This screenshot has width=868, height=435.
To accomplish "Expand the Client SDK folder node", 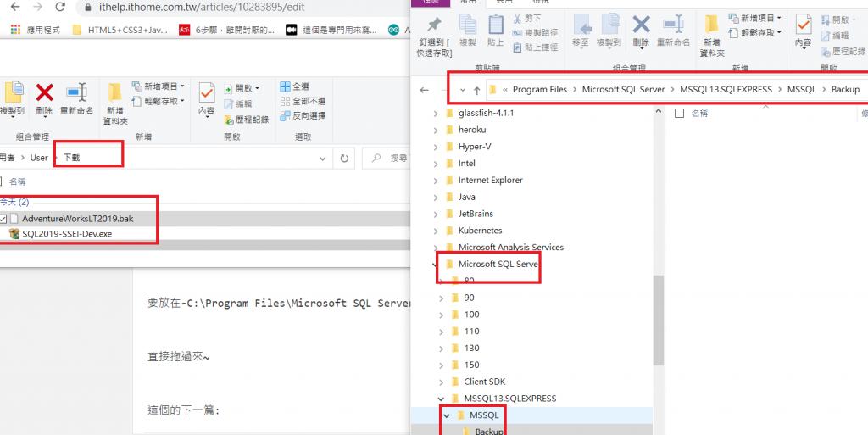I will [x=441, y=382].
